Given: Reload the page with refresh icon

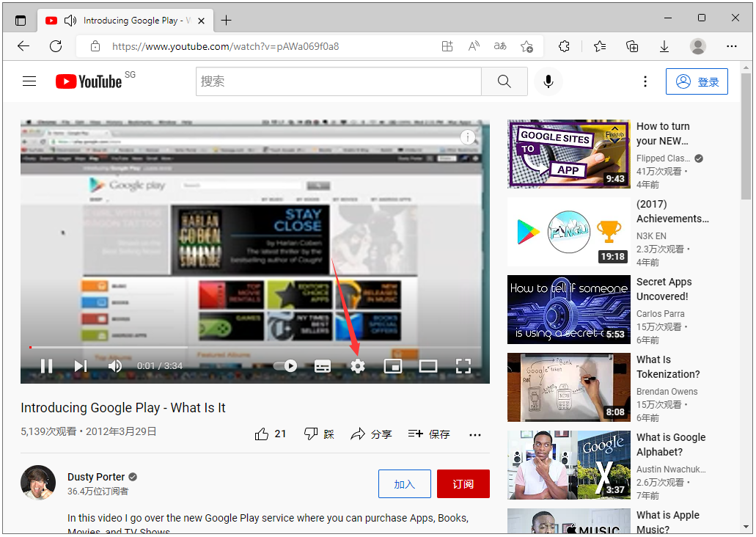Looking at the screenshot, I should (56, 46).
